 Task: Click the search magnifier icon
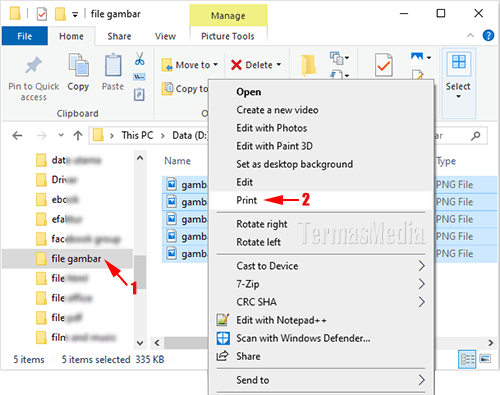[476, 135]
